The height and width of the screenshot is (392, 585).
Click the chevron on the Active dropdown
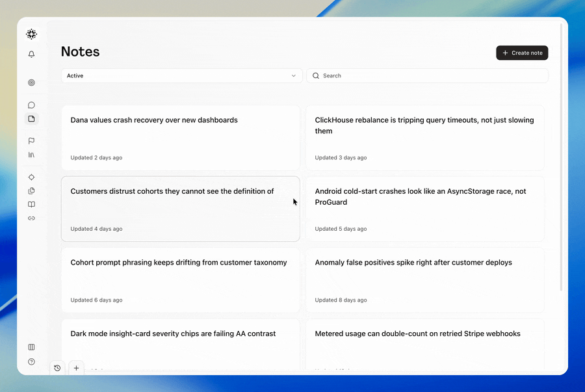pyautogui.click(x=294, y=75)
